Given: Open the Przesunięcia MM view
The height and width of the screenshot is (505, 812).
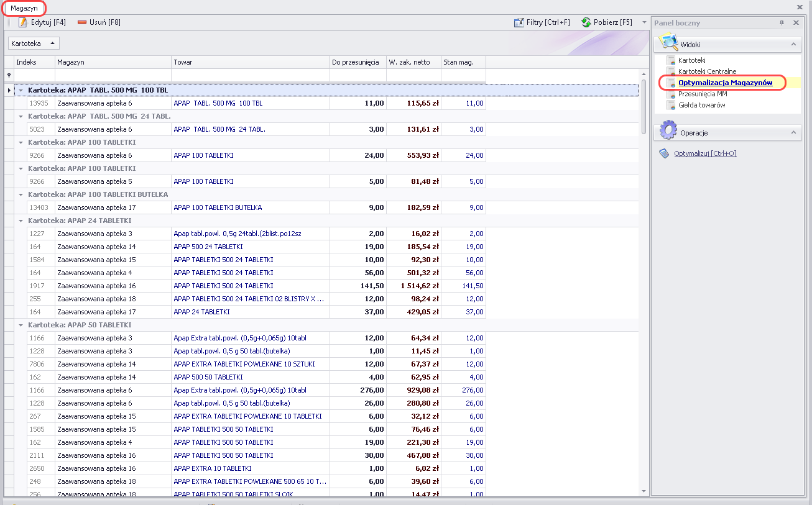Looking at the screenshot, I should click(703, 94).
